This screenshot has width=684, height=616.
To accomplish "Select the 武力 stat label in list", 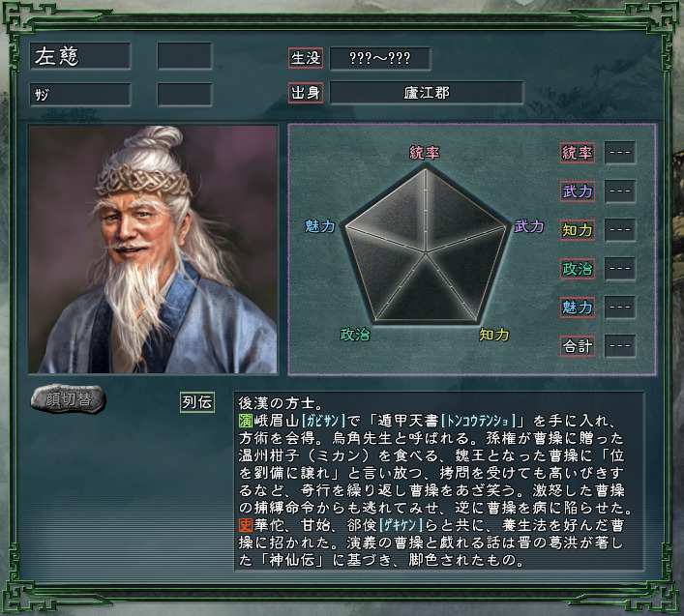I will [x=578, y=191].
